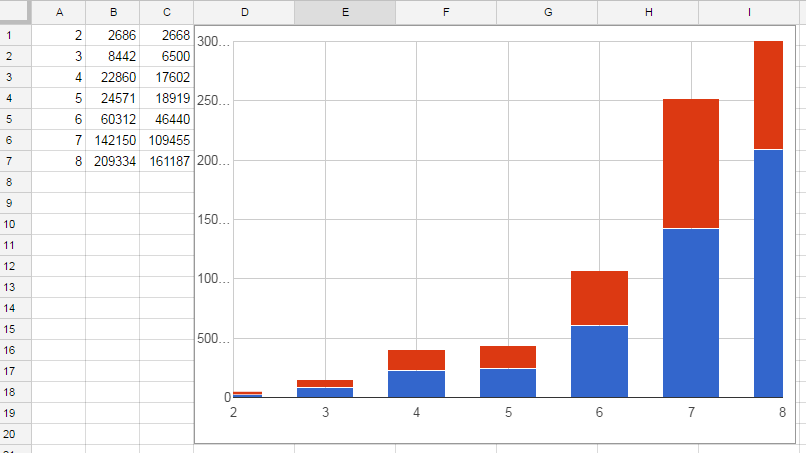Select column B header
The image size is (806, 453).
(x=112, y=12)
